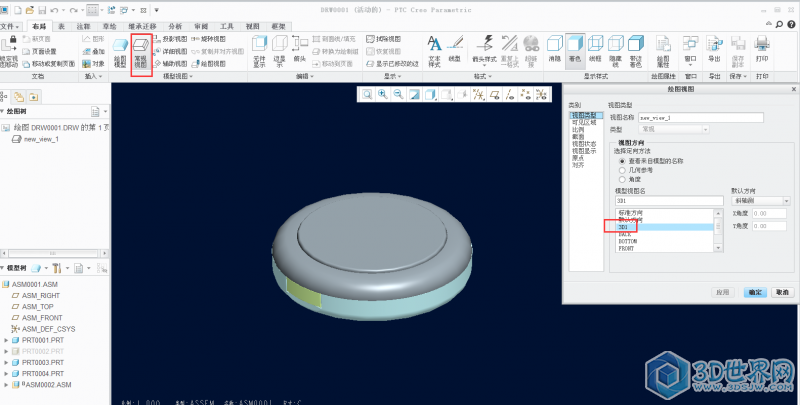This screenshot has height=405, width=800.
Task: Open 页面设置 page setup
Action: click(39, 52)
